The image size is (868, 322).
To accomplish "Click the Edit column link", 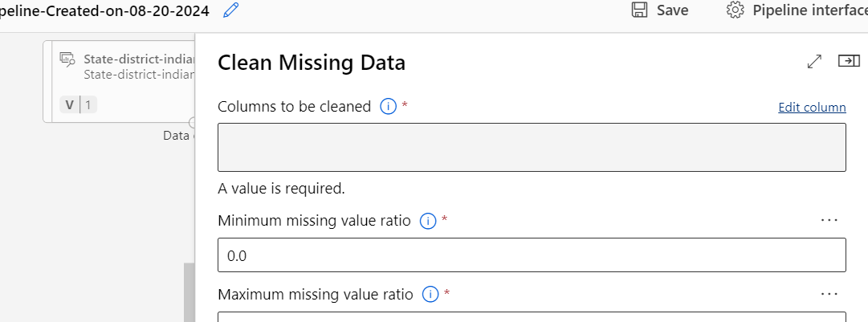I will coord(812,108).
